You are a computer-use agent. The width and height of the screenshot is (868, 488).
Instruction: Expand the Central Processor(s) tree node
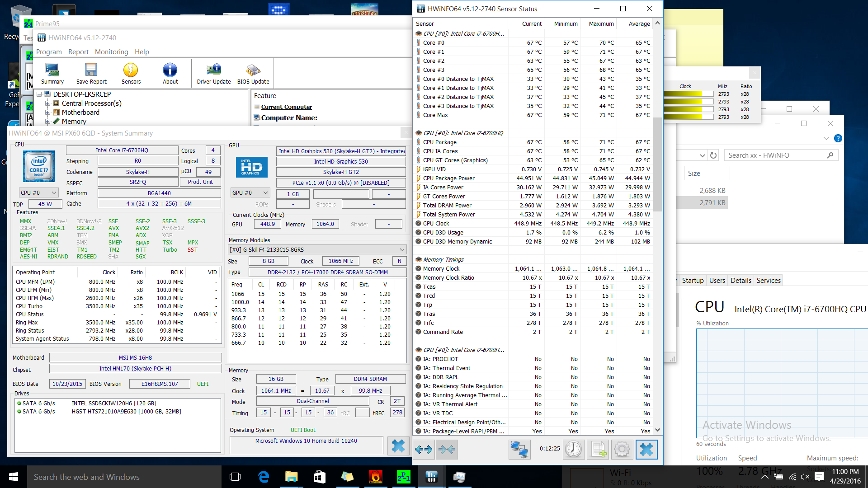coord(47,103)
